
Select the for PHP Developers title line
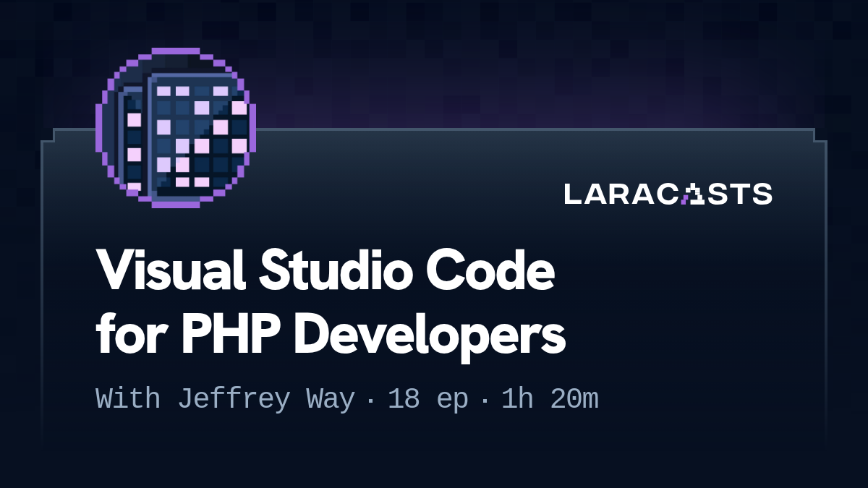click(x=330, y=334)
